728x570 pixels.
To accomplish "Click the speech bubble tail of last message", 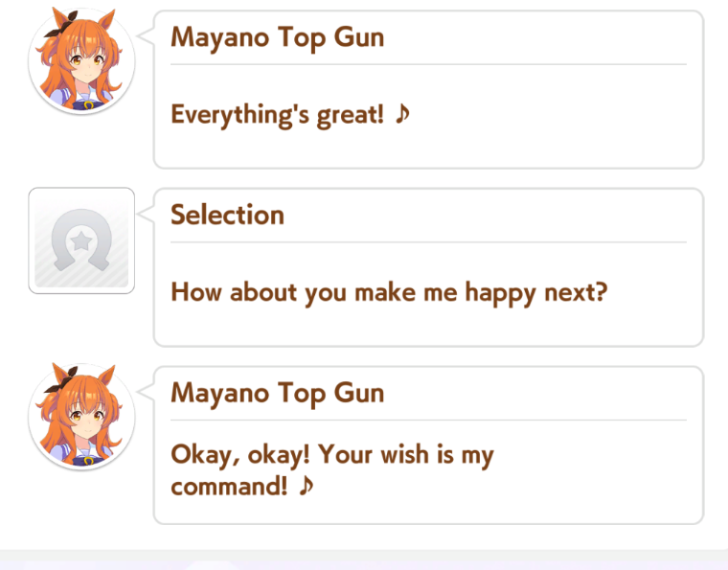I will (x=146, y=391).
